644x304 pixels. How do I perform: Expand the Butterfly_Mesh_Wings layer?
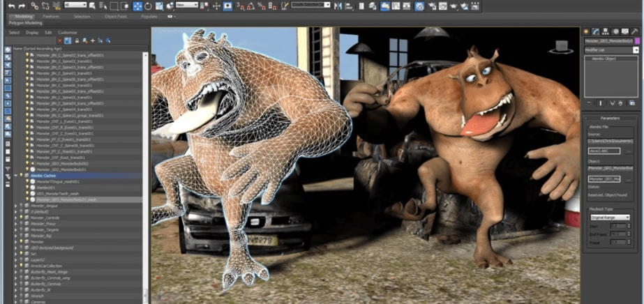tap(15, 272)
